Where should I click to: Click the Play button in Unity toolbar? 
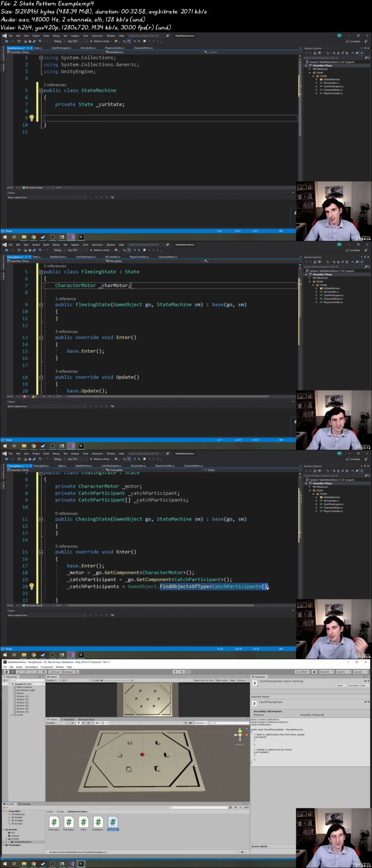click(x=175, y=672)
